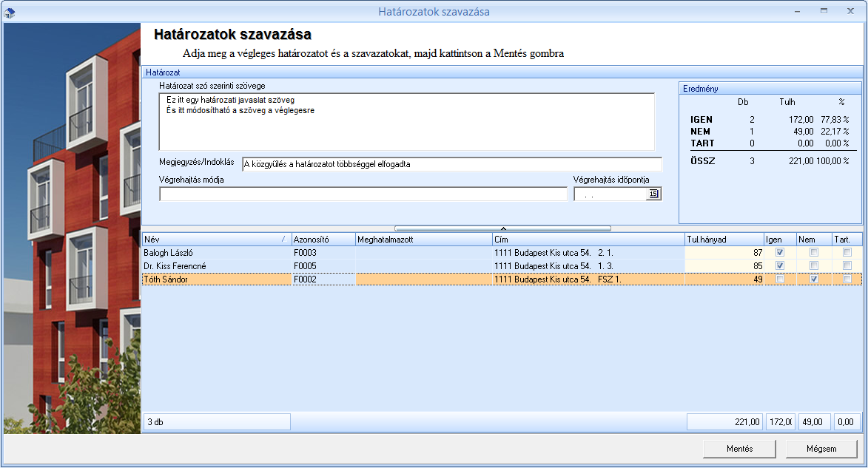
Task: Click the 3 db footer count
Action: point(217,422)
